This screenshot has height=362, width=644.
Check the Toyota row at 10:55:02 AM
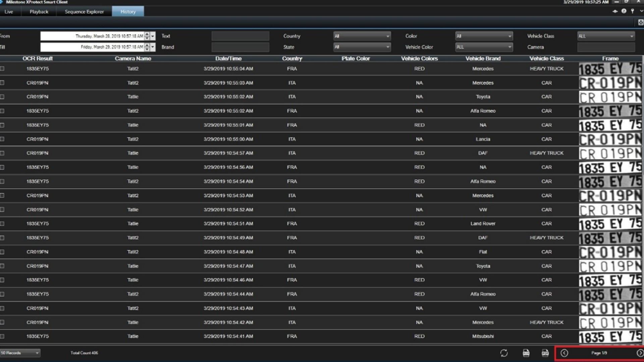click(x=2, y=97)
